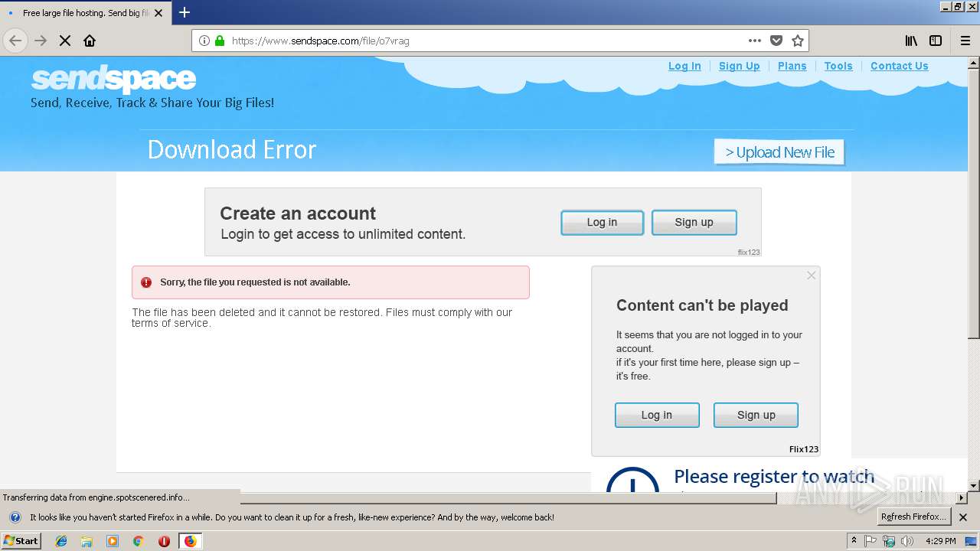Open network status tray icon
The image size is (980, 551).
[x=889, y=541]
